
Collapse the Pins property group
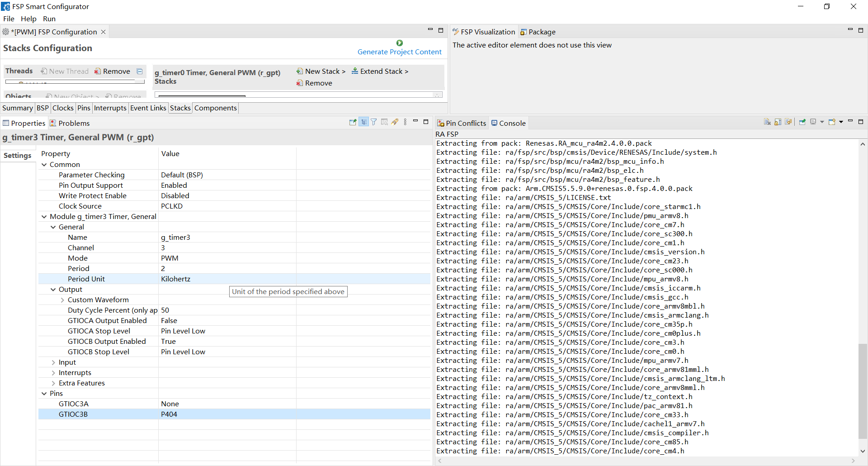[44, 394]
